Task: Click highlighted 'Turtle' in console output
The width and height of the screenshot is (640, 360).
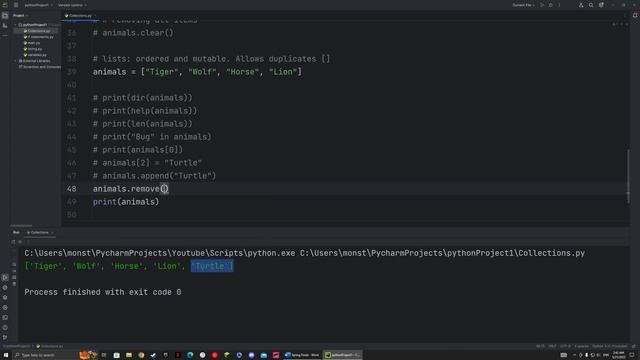Action: [x=212, y=266]
